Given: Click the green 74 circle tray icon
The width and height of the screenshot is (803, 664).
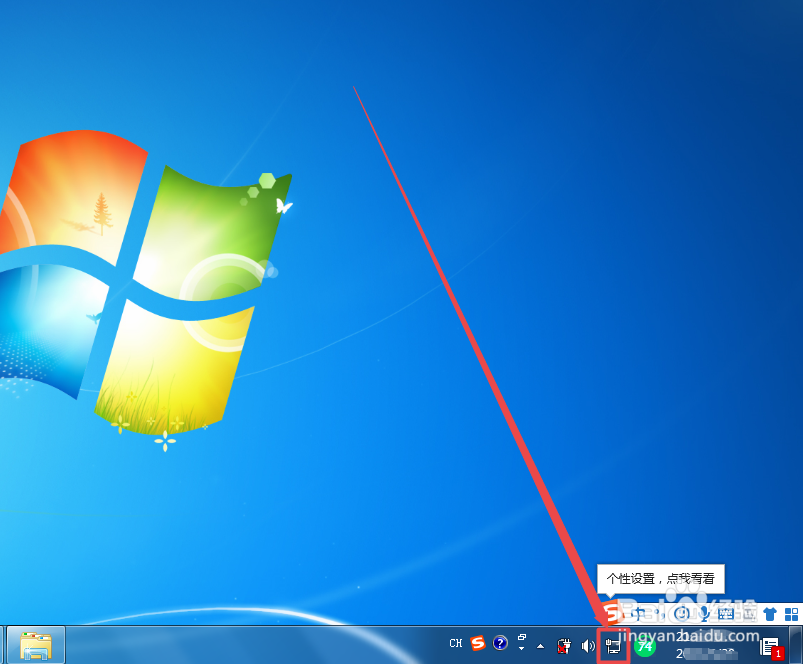Looking at the screenshot, I should click(x=645, y=646).
